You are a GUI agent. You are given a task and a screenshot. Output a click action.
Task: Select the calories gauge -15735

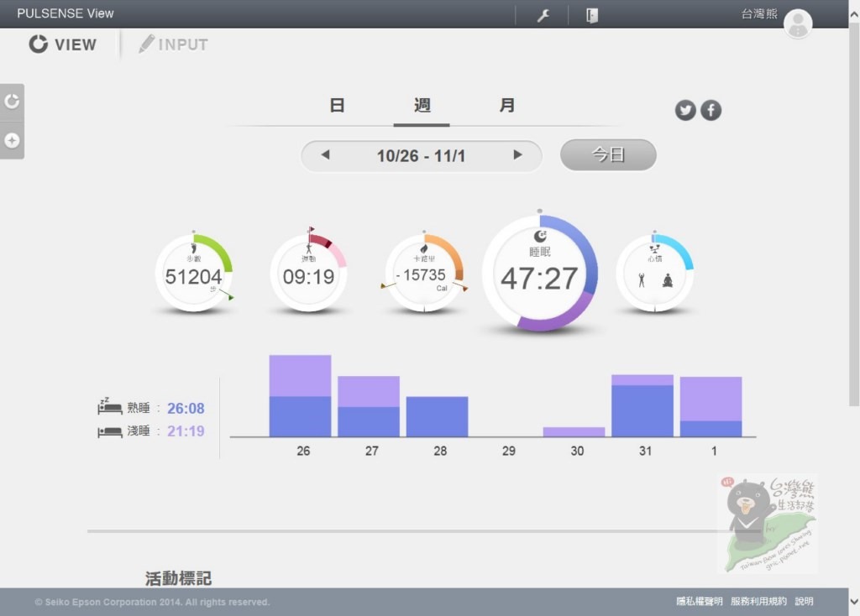(x=424, y=273)
